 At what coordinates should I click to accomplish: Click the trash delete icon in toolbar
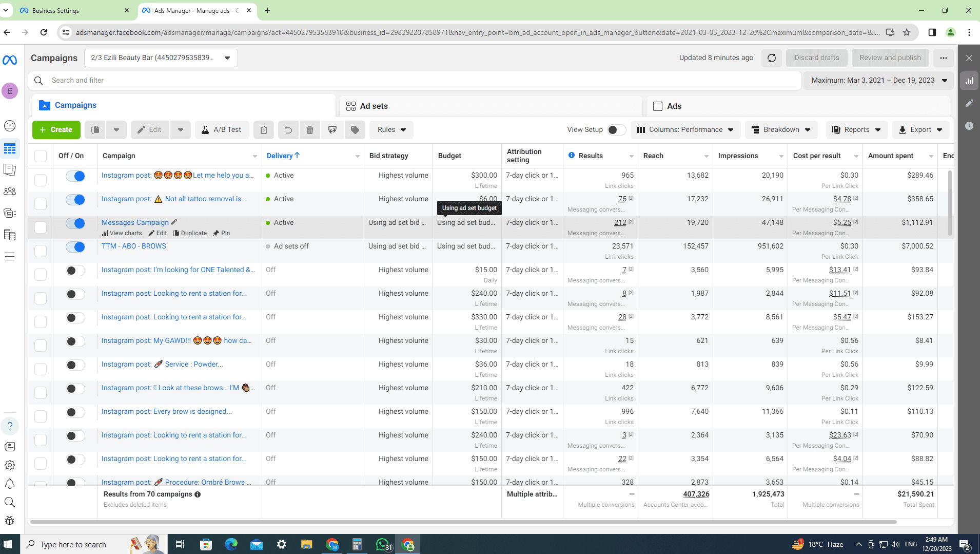(x=310, y=130)
